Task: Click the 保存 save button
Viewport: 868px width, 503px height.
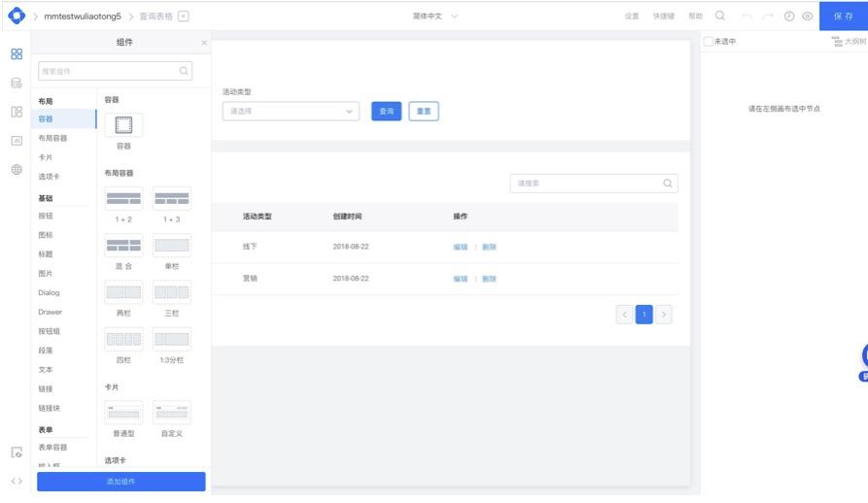Action: pos(843,17)
